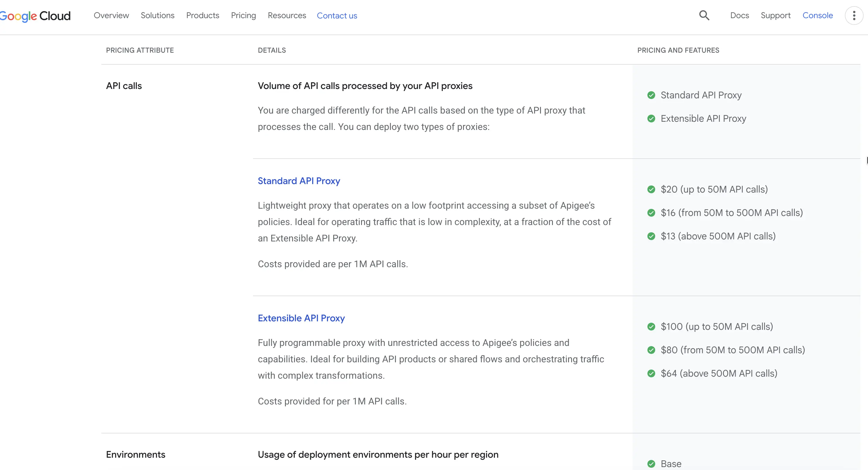Open the Support page
The width and height of the screenshot is (868, 470).
[x=775, y=16]
